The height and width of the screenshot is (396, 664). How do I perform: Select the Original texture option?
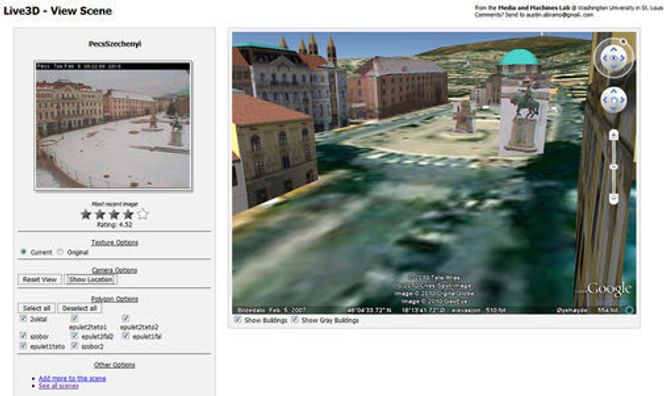[60, 252]
